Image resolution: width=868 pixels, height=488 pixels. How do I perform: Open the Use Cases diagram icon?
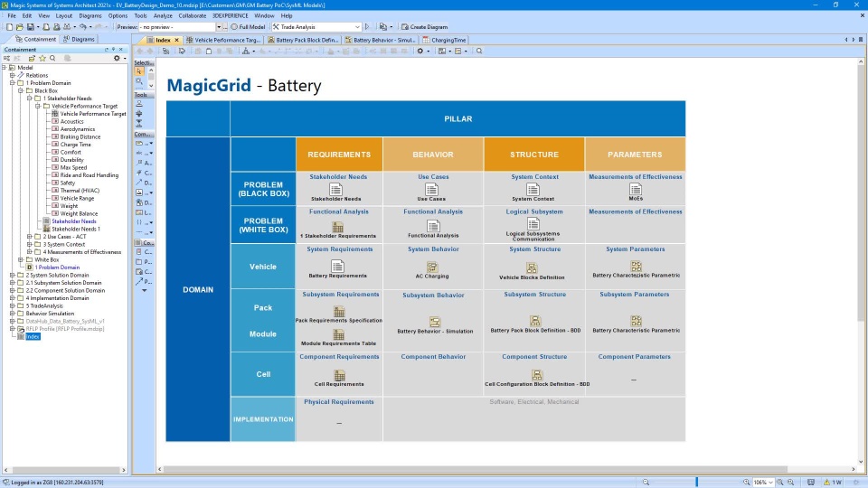pyautogui.click(x=432, y=189)
